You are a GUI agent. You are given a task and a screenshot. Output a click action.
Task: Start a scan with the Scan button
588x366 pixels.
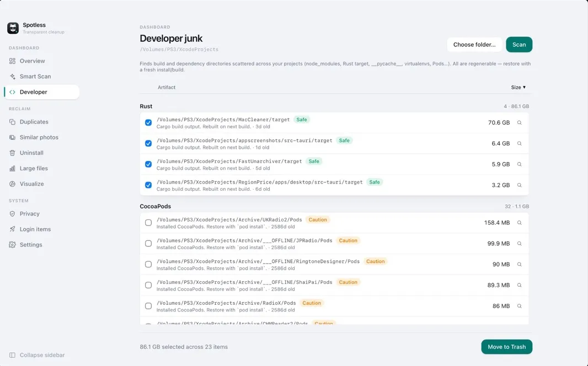click(519, 45)
